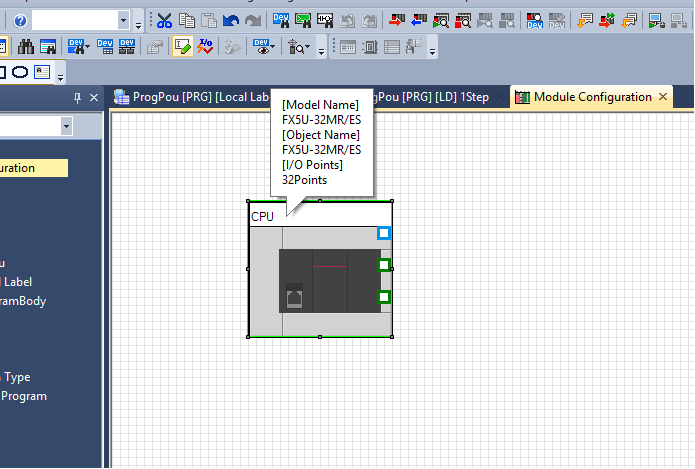This screenshot has width=695, height=469.
Task: Click the CPU label on the module
Action: click(262, 216)
